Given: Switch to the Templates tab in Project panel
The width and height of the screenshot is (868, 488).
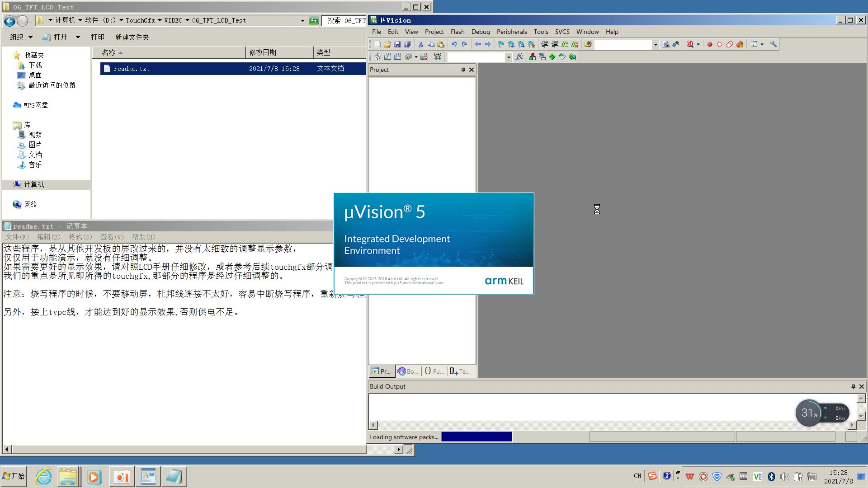Looking at the screenshot, I should (x=460, y=371).
